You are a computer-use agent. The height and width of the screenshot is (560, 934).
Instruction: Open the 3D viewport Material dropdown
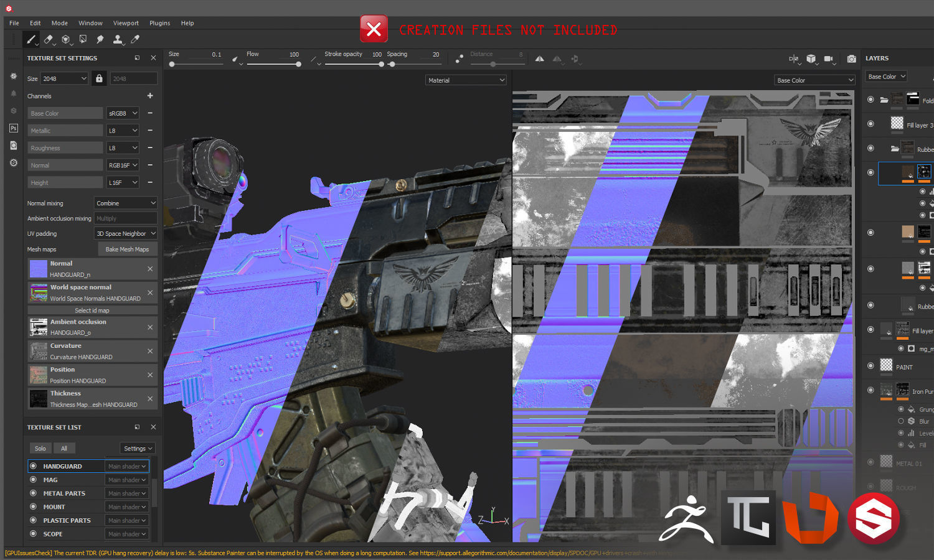[x=466, y=80]
